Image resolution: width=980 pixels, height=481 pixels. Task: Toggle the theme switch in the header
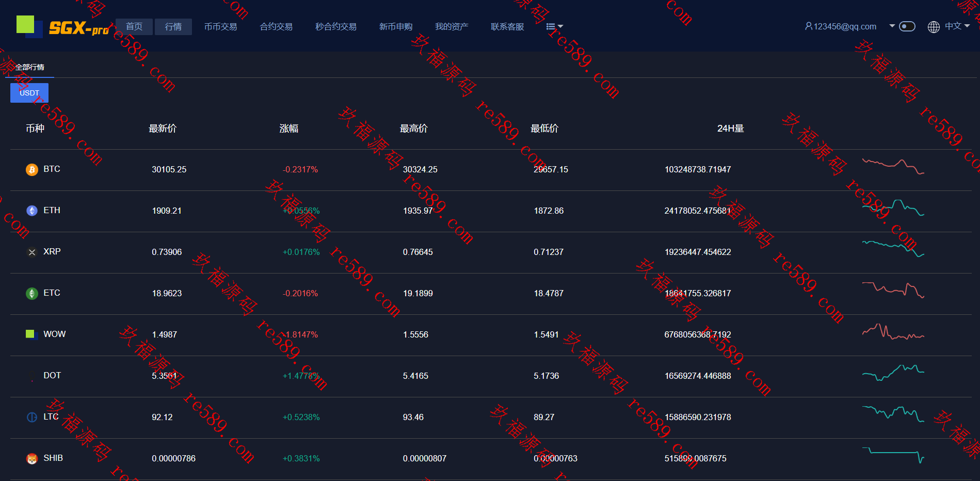point(907,26)
